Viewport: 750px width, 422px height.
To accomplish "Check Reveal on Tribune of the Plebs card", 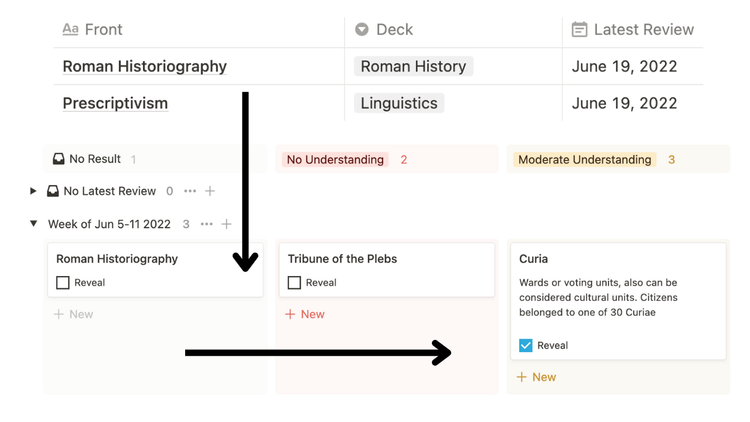I will coord(294,283).
